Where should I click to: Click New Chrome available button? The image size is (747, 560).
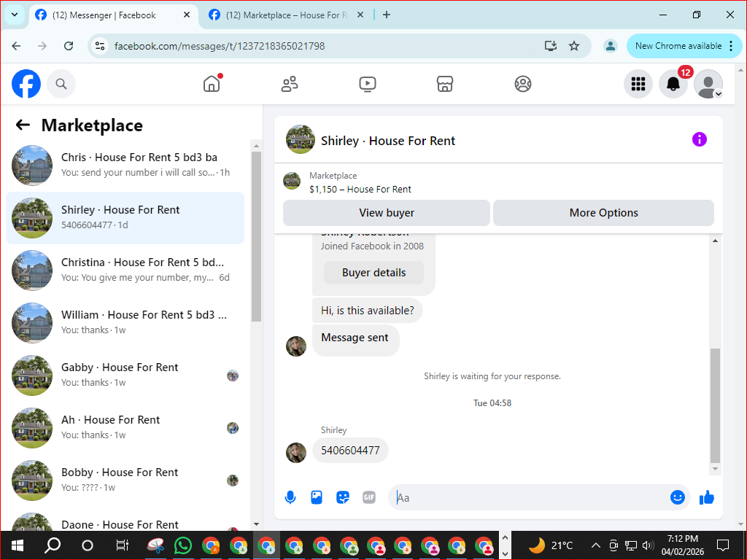point(678,46)
